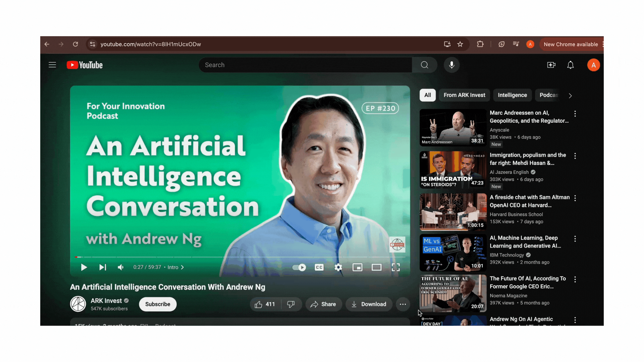Screen dimensions: 644x362
Task: Enter full screen mode
Action: coord(396,267)
